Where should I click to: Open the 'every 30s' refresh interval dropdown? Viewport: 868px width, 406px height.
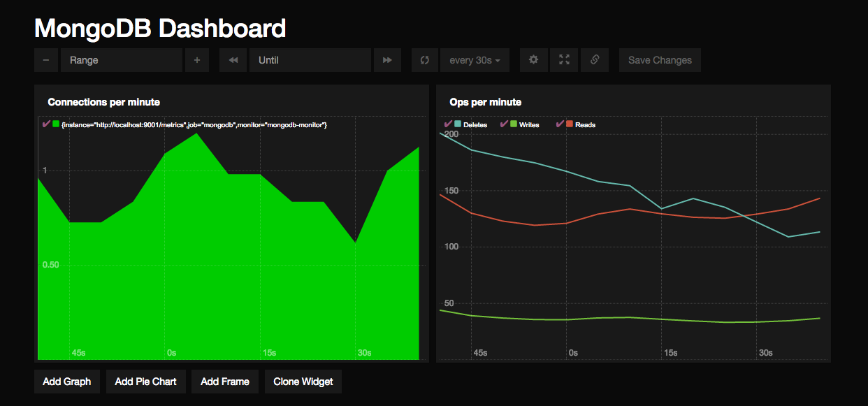tap(475, 60)
